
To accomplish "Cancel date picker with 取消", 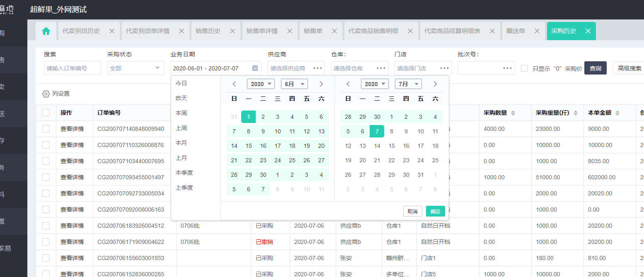I will point(413,211).
